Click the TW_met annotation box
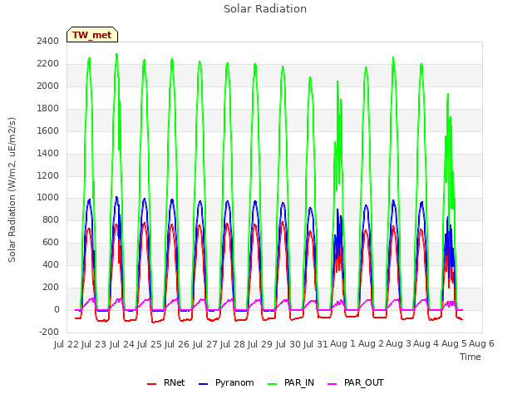Image resolution: width=532 pixels, height=399 pixels. click(92, 35)
